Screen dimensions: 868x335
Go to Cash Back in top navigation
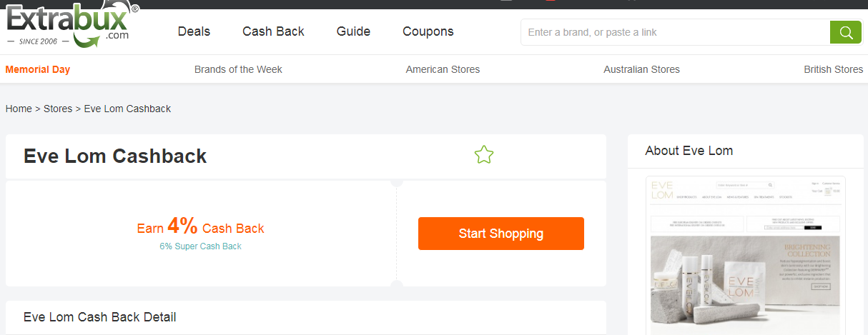pos(273,31)
